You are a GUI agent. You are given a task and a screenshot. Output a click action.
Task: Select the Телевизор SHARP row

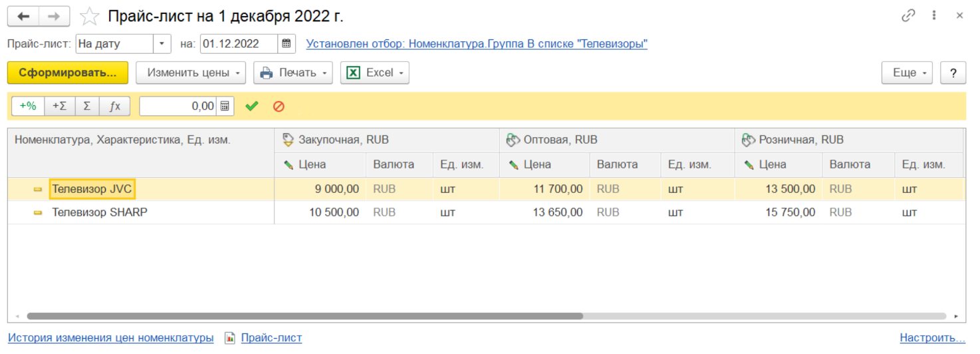click(x=100, y=213)
